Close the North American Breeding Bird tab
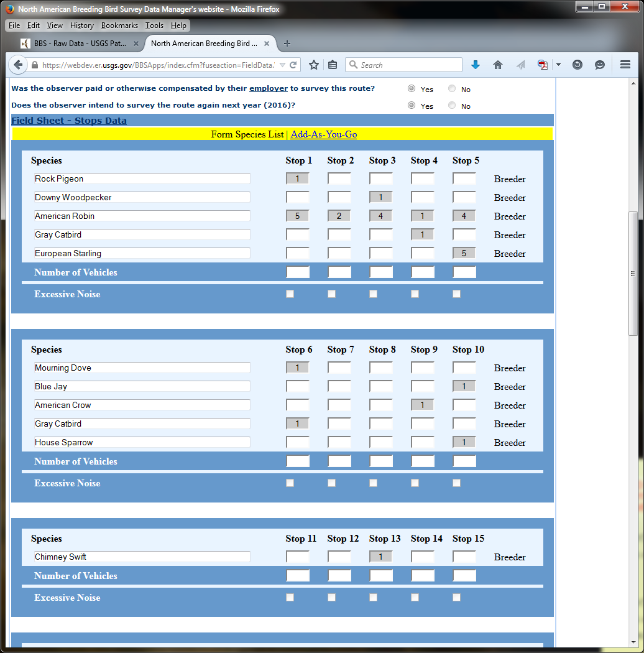This screenshot has width=644, height=653. [x=267, y=44]
